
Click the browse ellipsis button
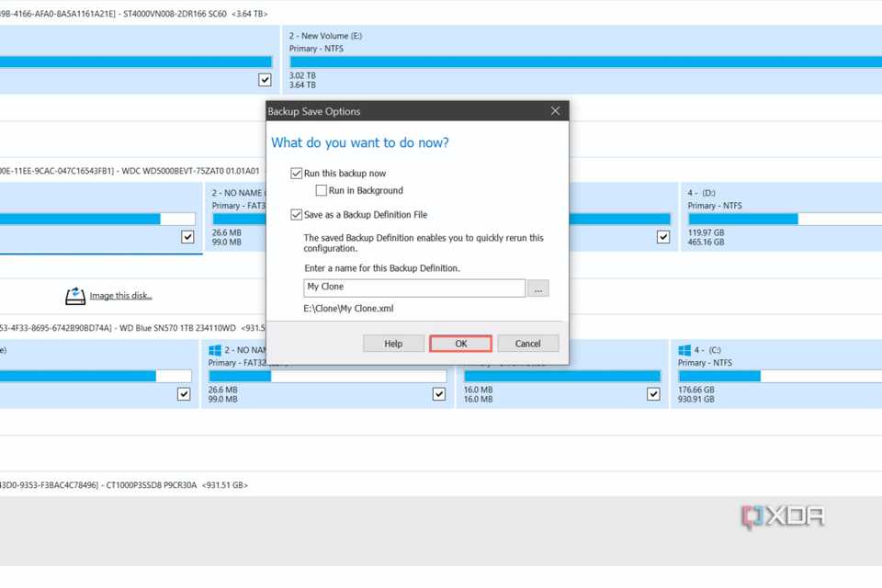pyautogui.click(x=538, y=288)
